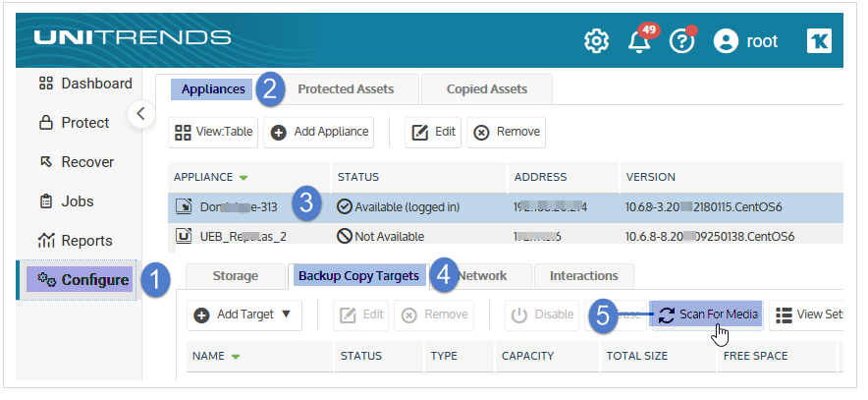Switch to the Protected Assets tab
This screenshot has height=400, width=868.
coord(346,89)
